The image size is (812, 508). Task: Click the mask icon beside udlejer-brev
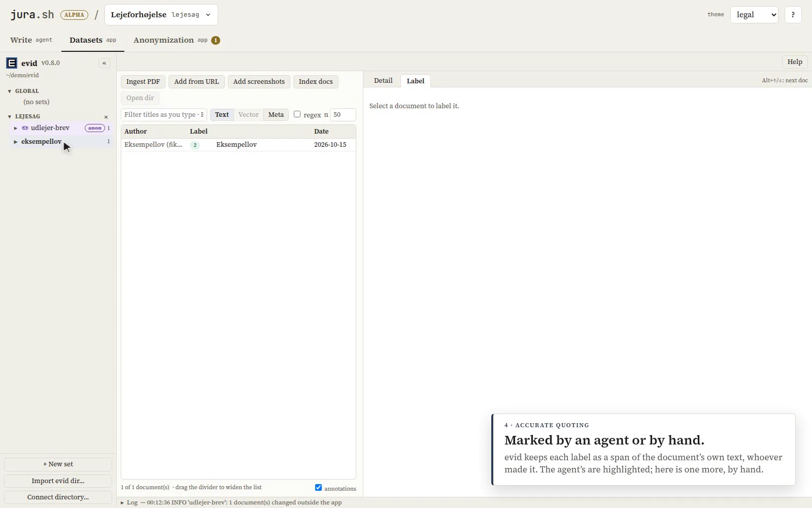click(x=25, y=128)
